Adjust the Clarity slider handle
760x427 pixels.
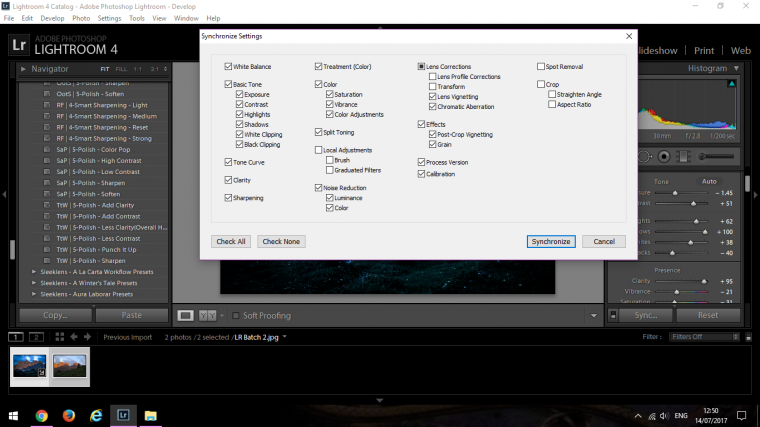[704, 281]
